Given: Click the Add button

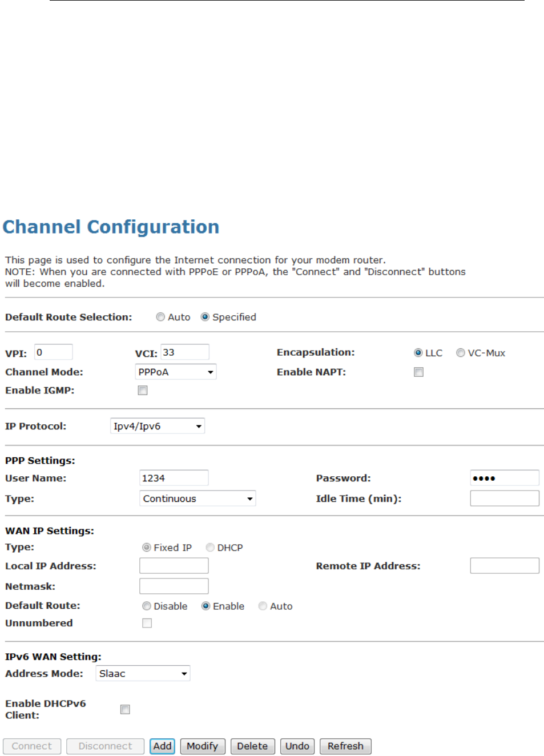Looking at the screenshot, I should [162, 746].
